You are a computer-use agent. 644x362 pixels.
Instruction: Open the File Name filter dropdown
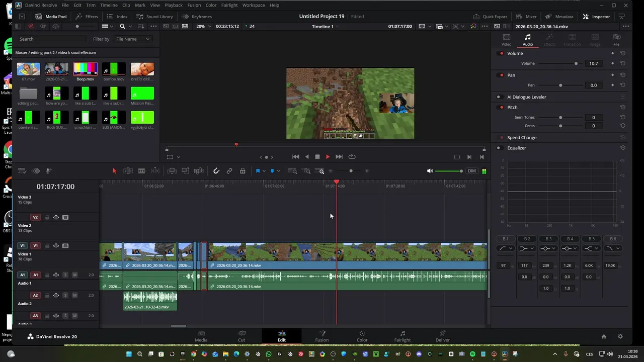pyautogui.click(x=132, y=39)
